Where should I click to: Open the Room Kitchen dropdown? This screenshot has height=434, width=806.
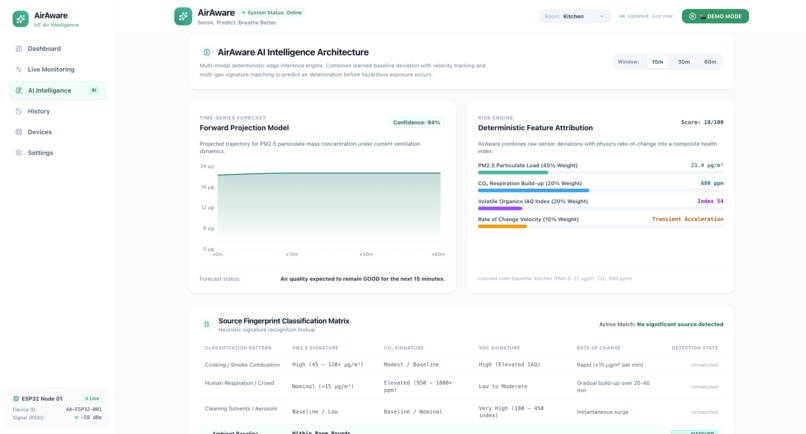(575, 16)
